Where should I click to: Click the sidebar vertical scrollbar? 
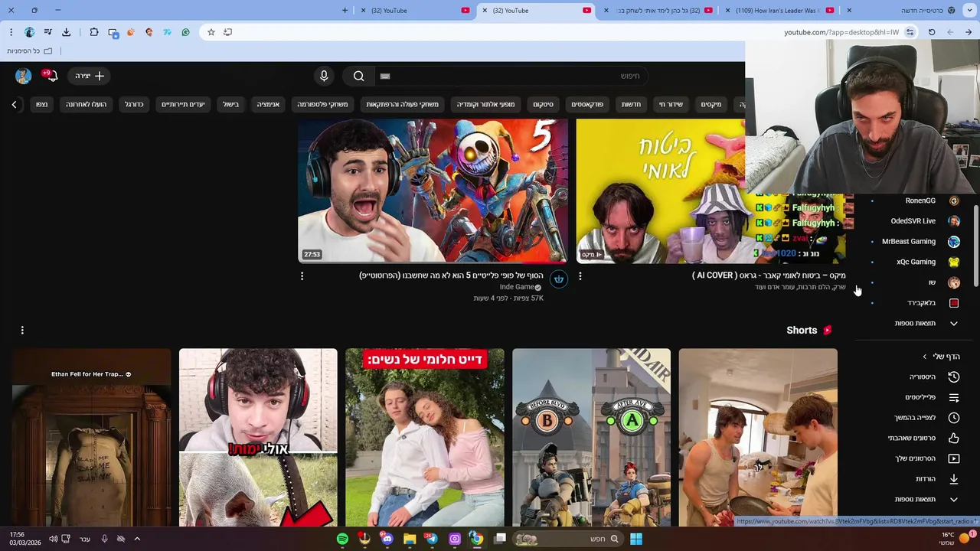pyautogui.click(x=975, y=245)
